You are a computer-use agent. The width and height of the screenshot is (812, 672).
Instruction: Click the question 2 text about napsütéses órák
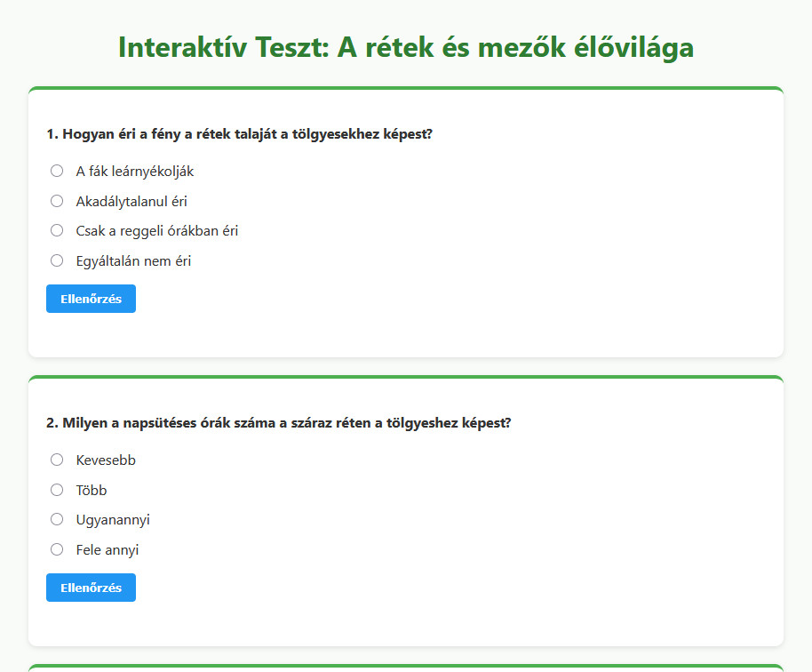coord(278,423)
